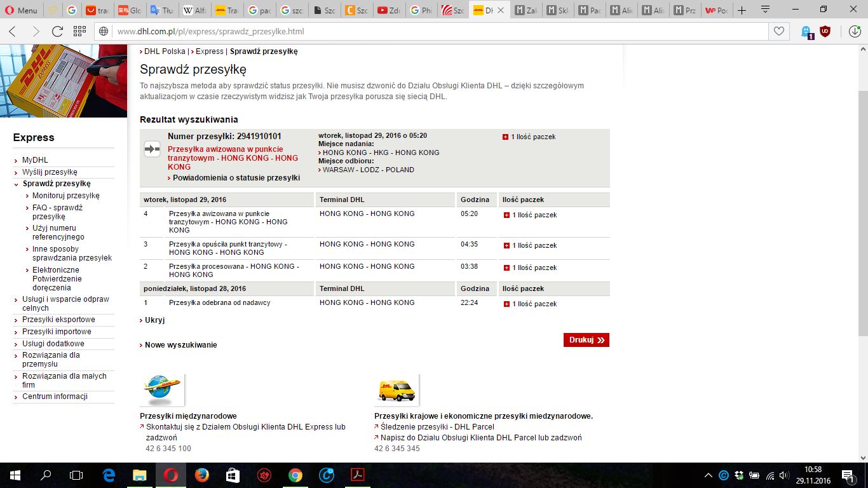
Task: Click the shipment status arrow icon
Action: tap(152, 149)
